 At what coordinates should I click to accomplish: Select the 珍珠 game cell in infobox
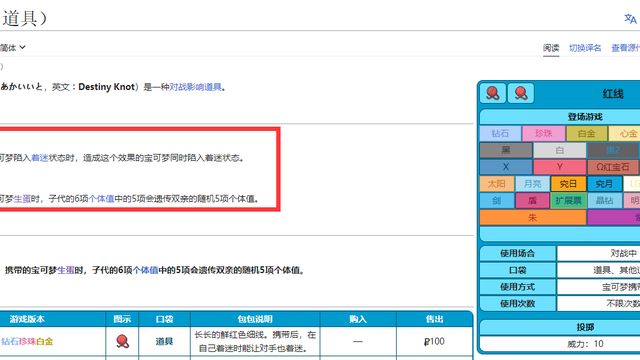point(543,133)
